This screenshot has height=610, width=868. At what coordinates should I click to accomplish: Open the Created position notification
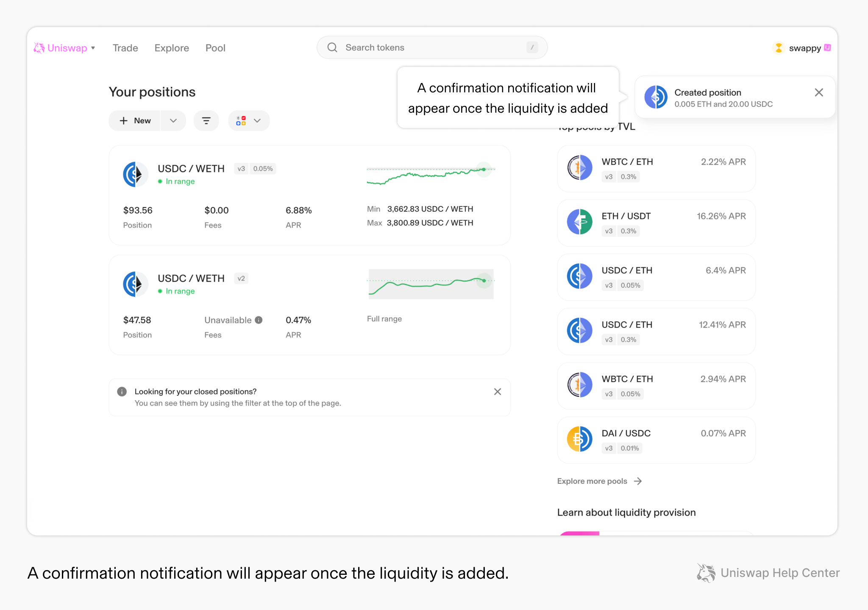pyautogui.click(x=735, y=97)
